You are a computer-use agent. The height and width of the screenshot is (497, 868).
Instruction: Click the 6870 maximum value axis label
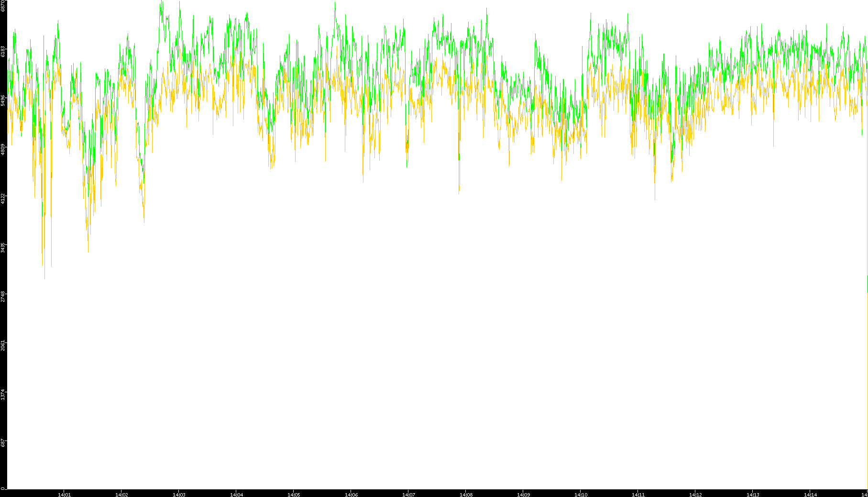tap(3, 6)
